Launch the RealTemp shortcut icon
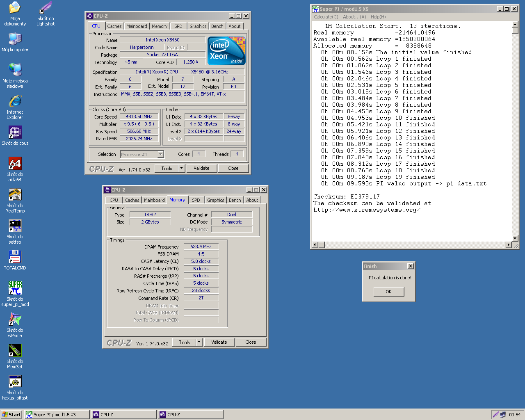525x420 pixels. point(15,194)
